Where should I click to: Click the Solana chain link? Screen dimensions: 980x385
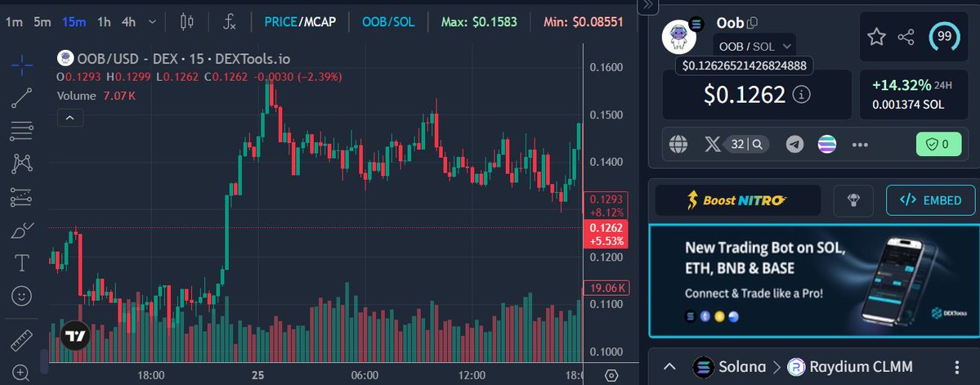tap(730, 367)
